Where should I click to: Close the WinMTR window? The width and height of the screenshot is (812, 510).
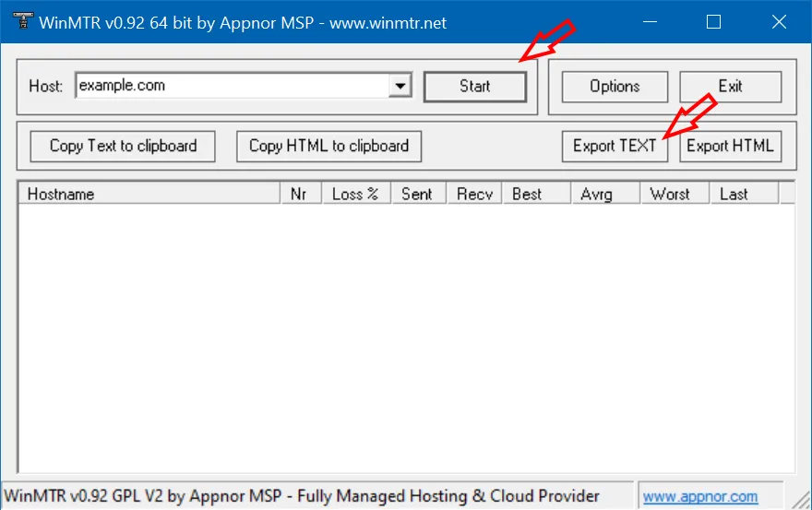[779, 22]
